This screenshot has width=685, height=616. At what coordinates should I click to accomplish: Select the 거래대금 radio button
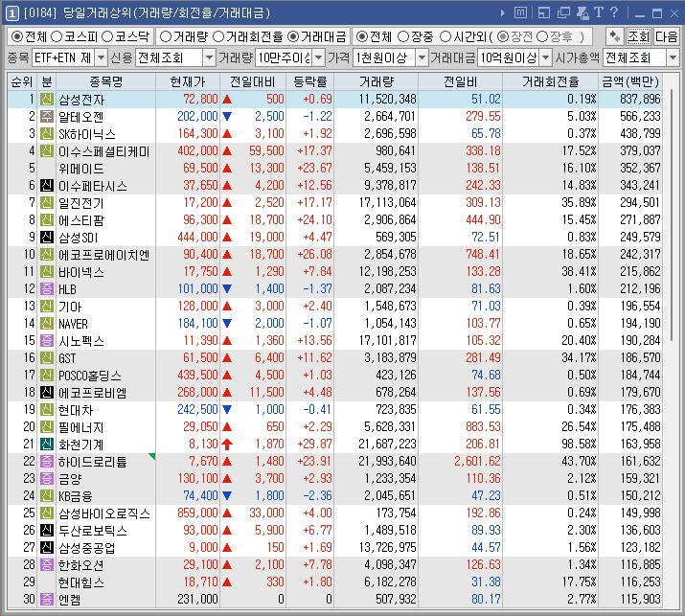(x=293, y=36)
